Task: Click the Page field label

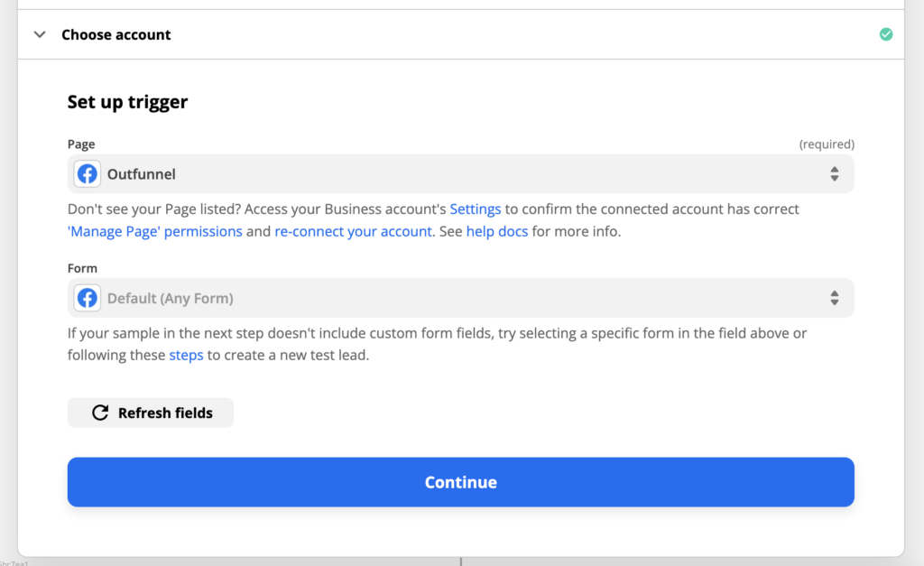Action: [x=81, y=144]
